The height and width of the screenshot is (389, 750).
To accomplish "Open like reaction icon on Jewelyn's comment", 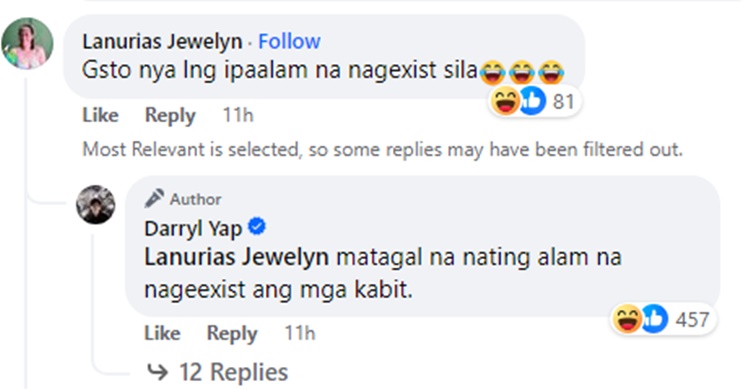I will pos(532,101).
